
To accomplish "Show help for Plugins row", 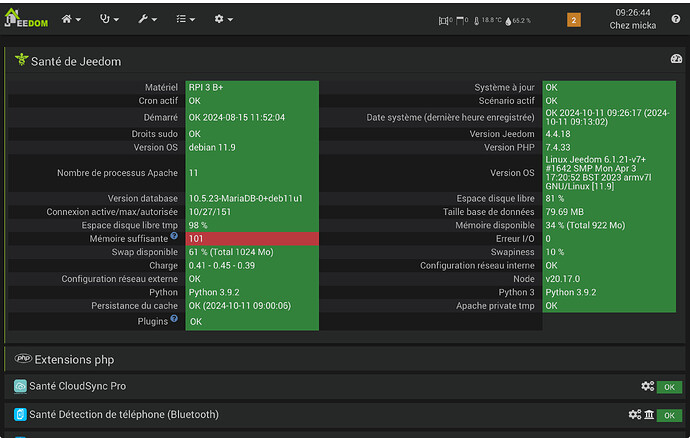I will point(174,318).
